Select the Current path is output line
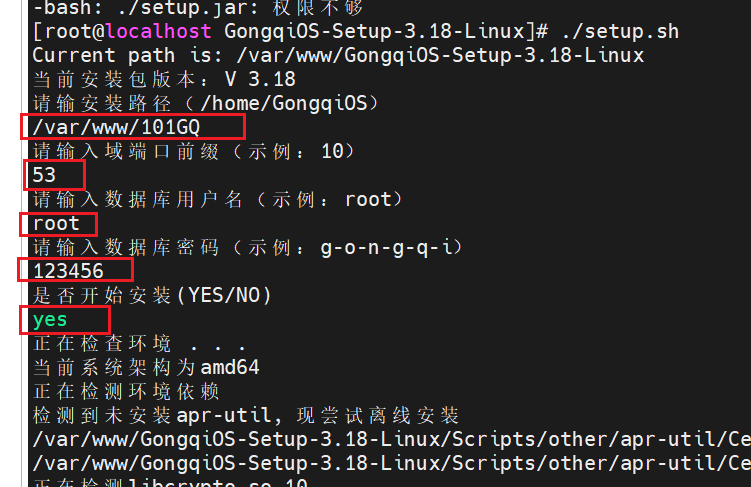The image size is (751, 487). (338, 55)
